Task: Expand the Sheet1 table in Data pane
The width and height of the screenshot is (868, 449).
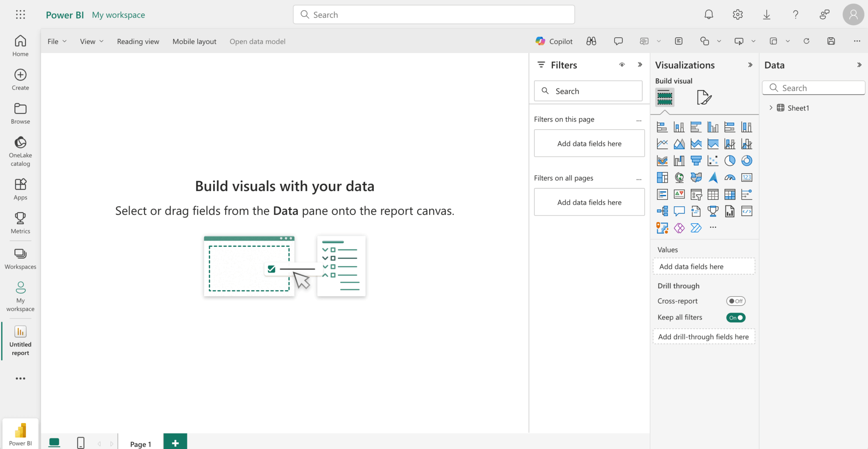Action: coord(771,108)
